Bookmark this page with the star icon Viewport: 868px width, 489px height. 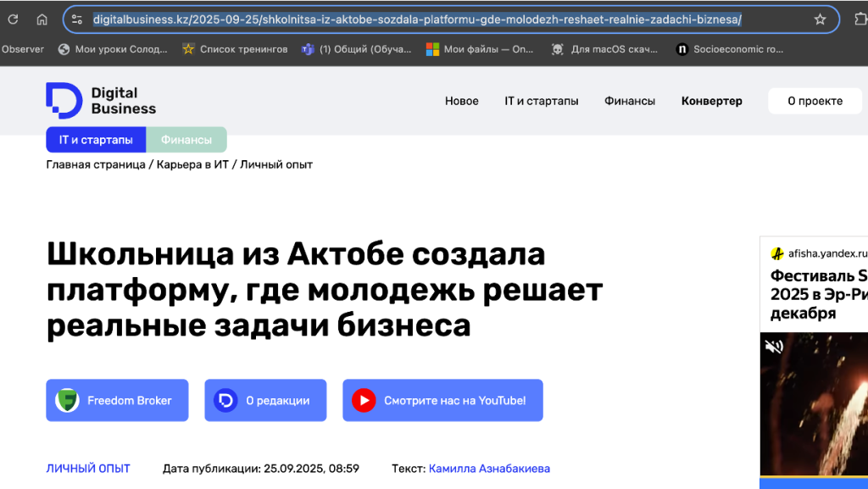click(x=820, y=19)
